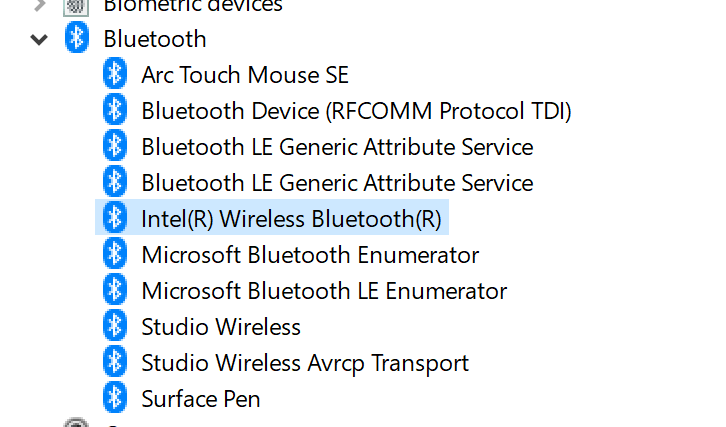Select the Biometric devices category label
726x427 pixels.
(193, 6)
